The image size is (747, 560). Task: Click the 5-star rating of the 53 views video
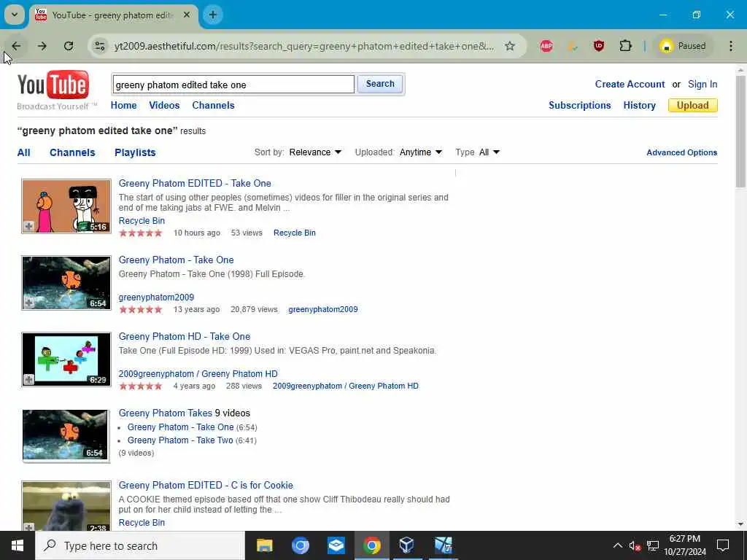(141, 233)
